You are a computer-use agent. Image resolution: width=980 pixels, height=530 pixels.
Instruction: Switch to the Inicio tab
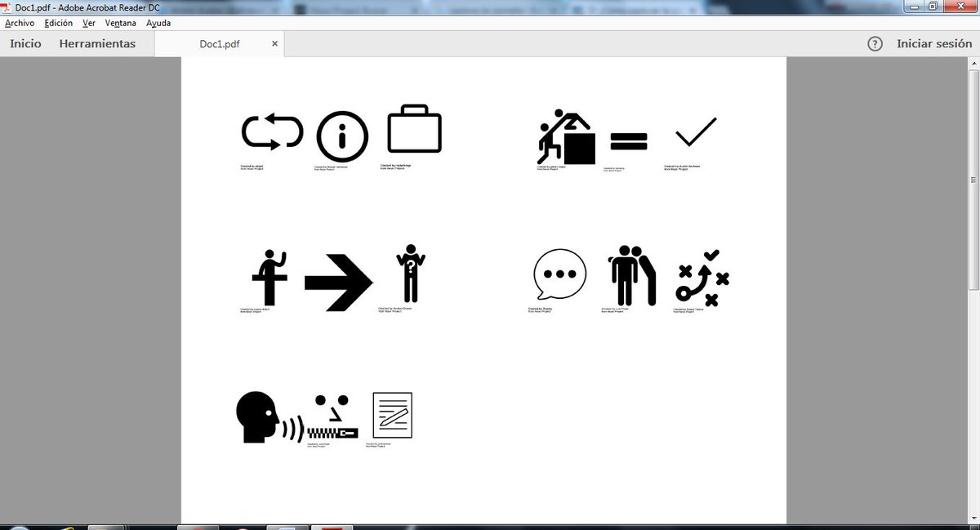tap(25, 43)
